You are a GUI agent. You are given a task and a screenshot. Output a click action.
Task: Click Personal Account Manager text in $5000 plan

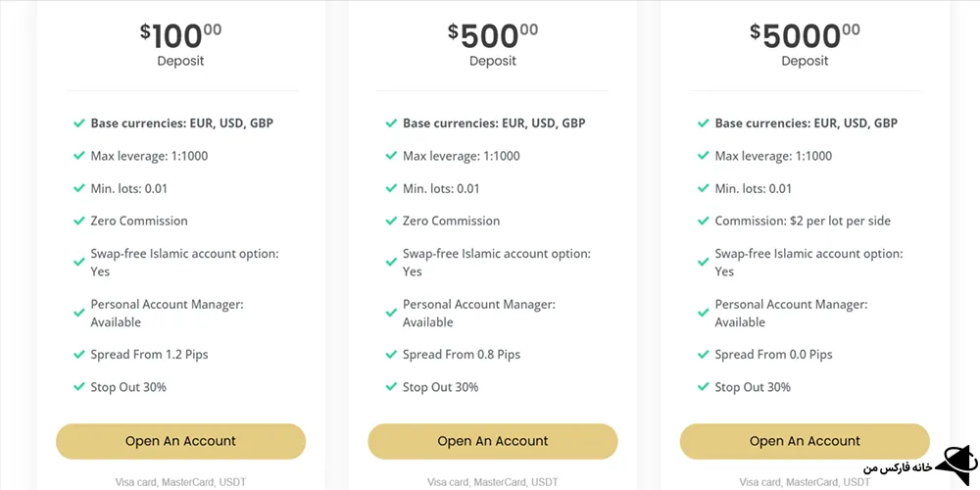point(791,313)
